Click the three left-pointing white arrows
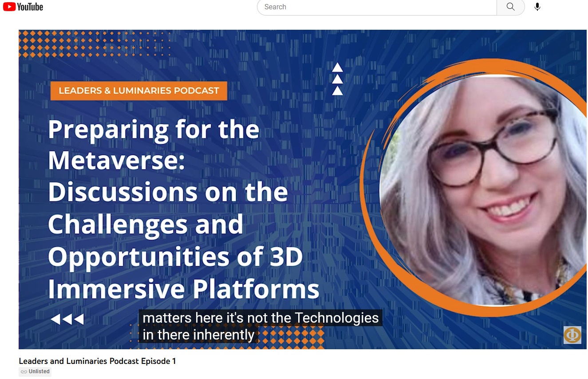Image resolution: width=588 pixels, height=379 pixels. 67,319
